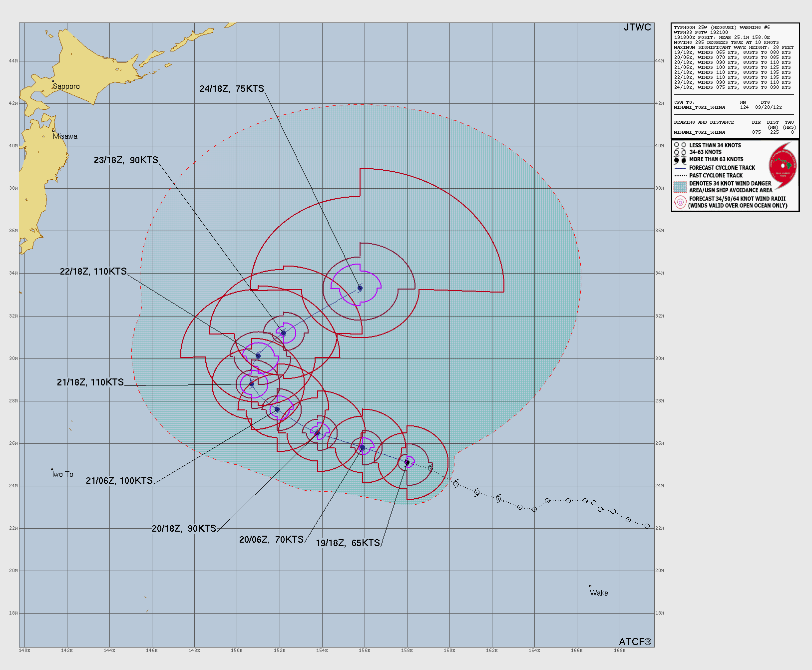Click the 24/18Z forecast position dot

[x=360, y=288]
